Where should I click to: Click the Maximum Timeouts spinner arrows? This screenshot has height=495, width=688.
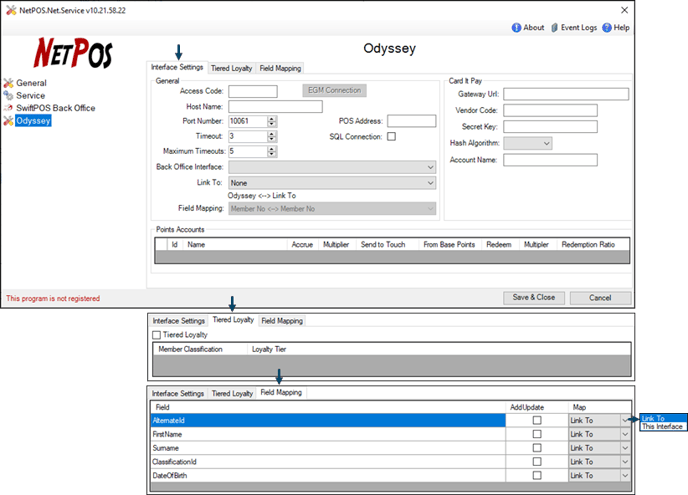coord(272,151)
